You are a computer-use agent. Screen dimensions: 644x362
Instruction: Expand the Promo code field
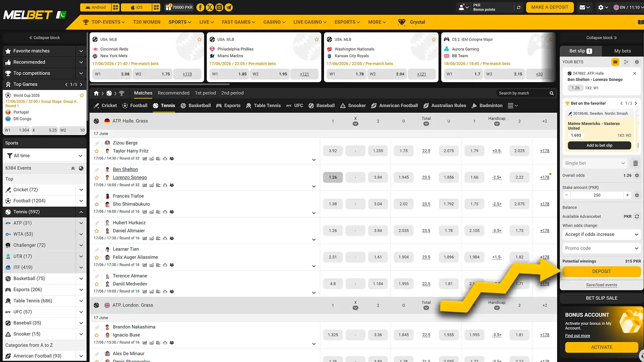(602, 248)
